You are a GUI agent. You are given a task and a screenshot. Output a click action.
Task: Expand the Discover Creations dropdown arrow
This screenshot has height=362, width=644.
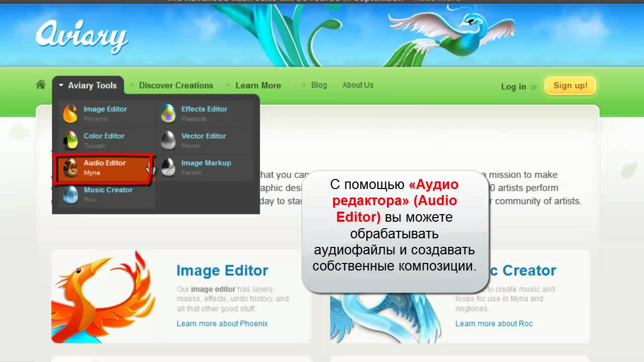tap(132, 85)
